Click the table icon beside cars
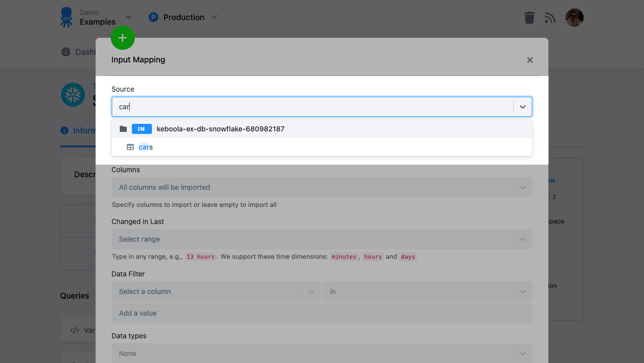The image size is (644, 363). [131, 147]
